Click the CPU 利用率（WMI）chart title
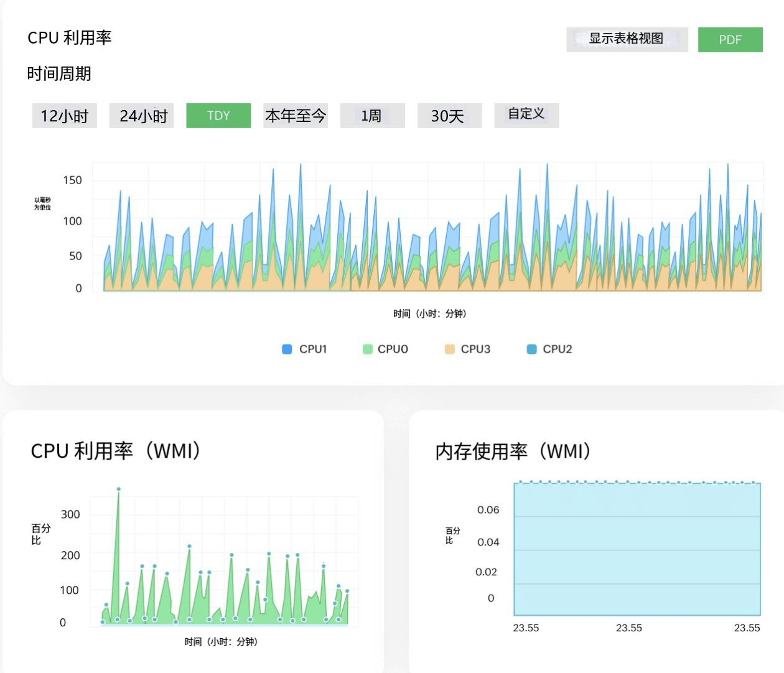784x673 pixels. (x=117, y=451)
